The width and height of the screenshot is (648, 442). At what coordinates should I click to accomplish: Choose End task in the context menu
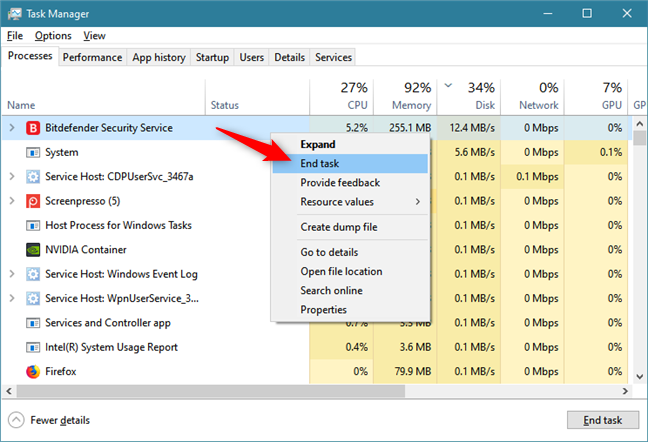[350, 164]
